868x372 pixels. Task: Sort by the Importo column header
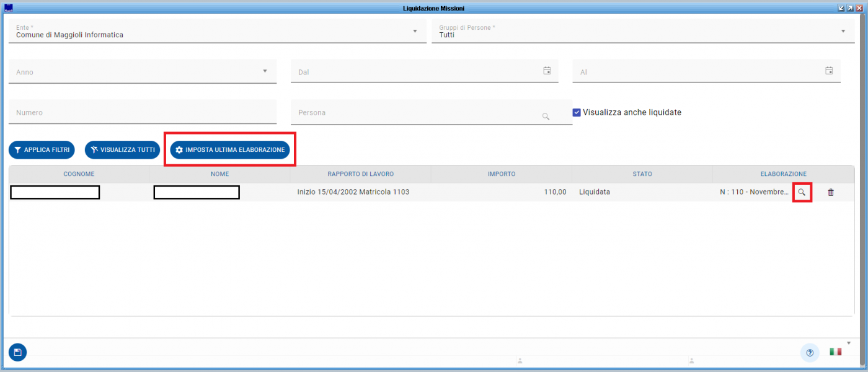501,174
